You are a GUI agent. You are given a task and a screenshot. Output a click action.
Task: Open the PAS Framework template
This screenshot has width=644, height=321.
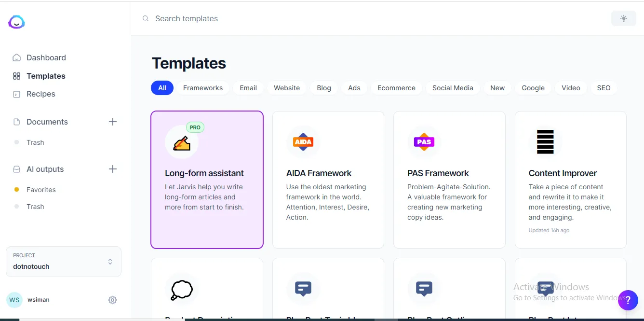coord(449,180)
